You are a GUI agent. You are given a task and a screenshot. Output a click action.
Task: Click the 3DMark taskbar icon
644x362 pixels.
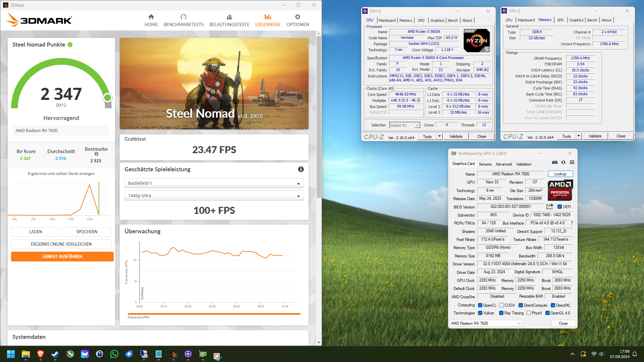pyautogui.click(x=173, y=354)
